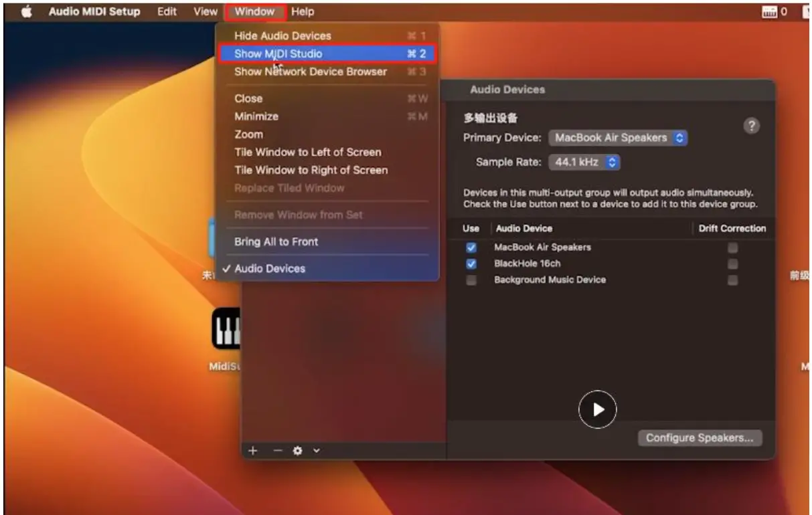Select the Background Music Device row name
This screenshot has width=812, height=515.
click(x=550, y=280)
